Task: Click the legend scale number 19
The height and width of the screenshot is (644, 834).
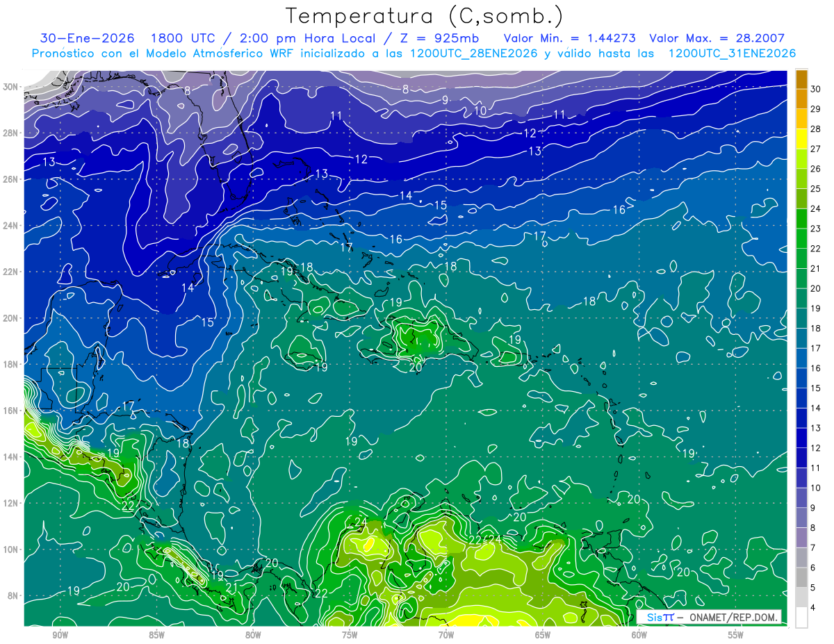Action: coord(816,308)
